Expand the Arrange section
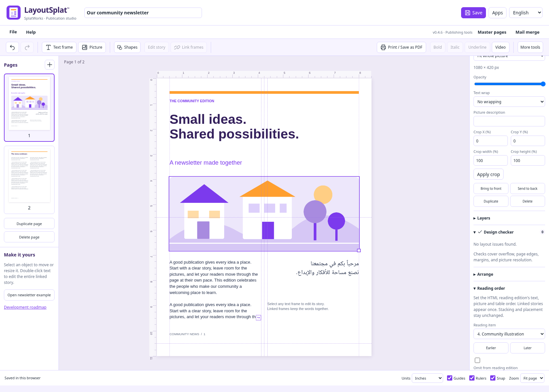The image size is (549, 392). [x=509, y=274]
